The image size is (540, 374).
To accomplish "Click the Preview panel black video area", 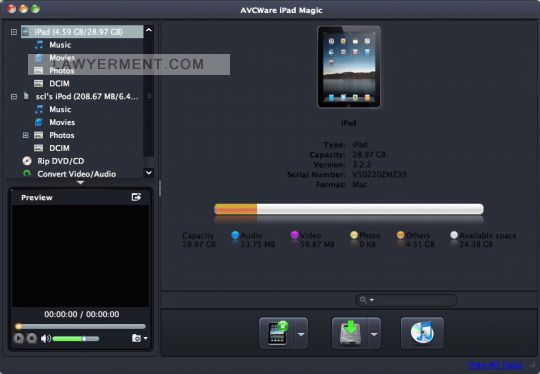I will coord(81,256).
